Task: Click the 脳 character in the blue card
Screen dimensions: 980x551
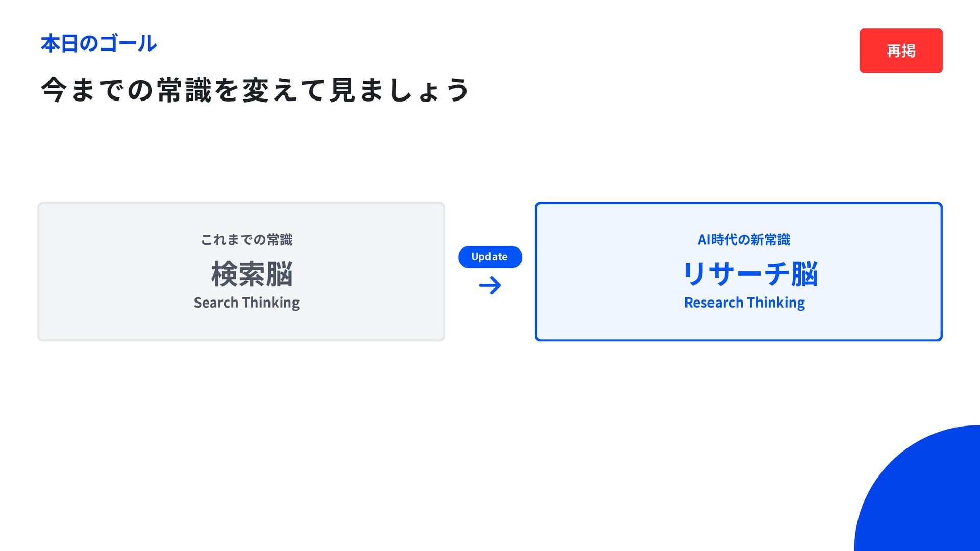Action: tap(804, 274)
